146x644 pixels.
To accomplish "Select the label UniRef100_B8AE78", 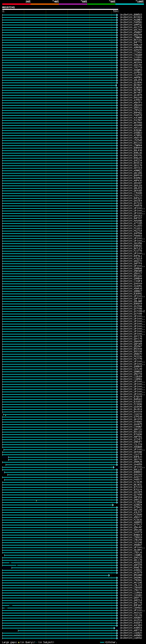I will pyautogui.click(x=131, y=568).
